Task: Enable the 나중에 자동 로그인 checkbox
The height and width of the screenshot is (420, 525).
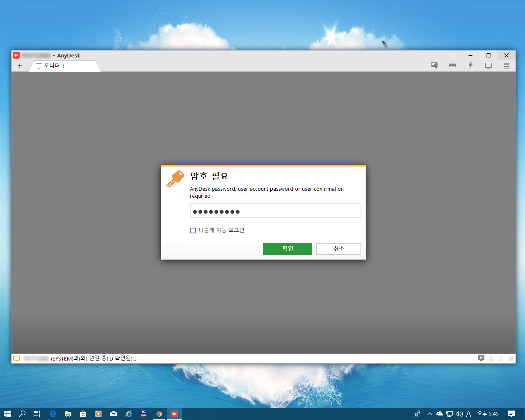Action: 193,231
